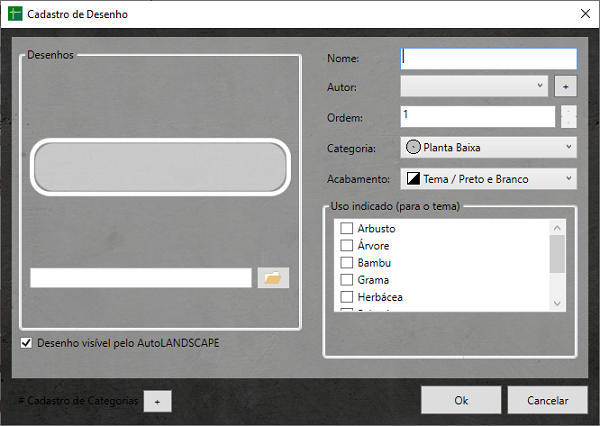Click the Uso indicado list scrollbar thumb

[x=557, y=254]
